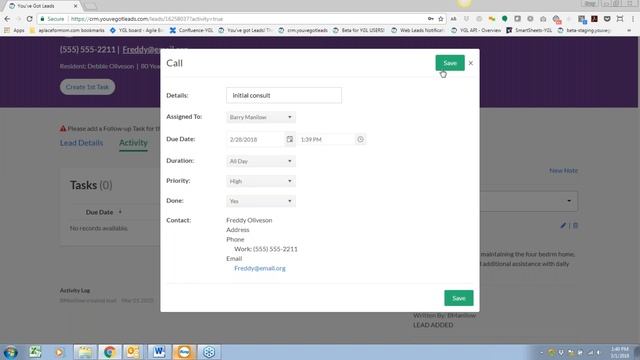Open the Beta for YGL USERS! bookmark
This screenshot has height=360, width=640.
(x=359, y=30)
